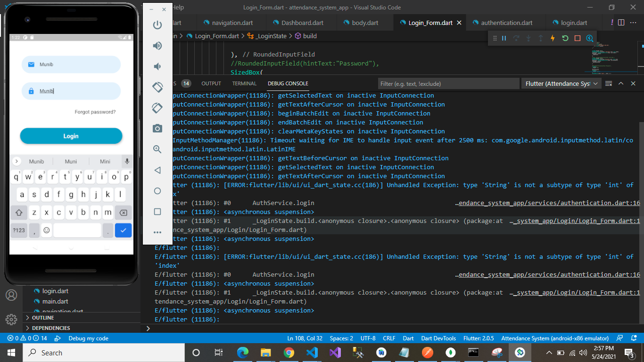Focus the email field containing Munib
This screenshot has width=644, height=362.
pyautogui.click(x=71, y=65)
